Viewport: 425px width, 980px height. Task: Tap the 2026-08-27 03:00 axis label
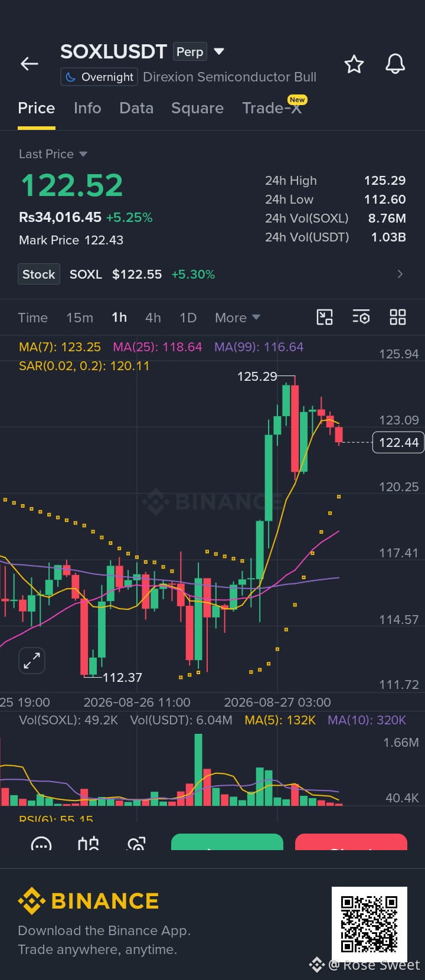point(277,703)
